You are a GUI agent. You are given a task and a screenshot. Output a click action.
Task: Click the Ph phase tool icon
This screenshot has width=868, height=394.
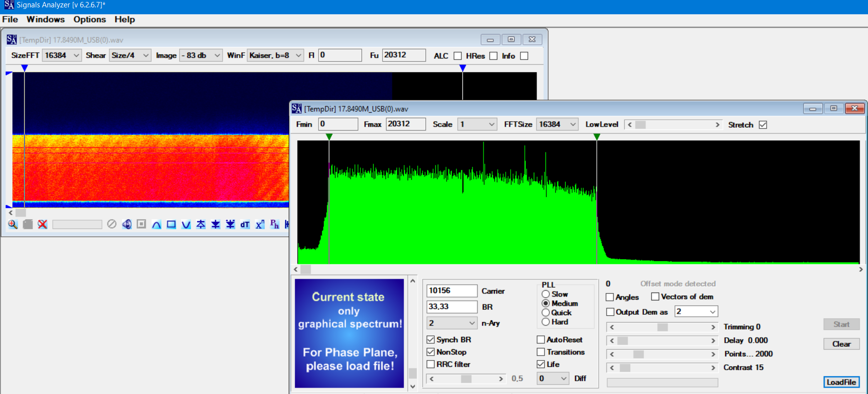point(274,225)
